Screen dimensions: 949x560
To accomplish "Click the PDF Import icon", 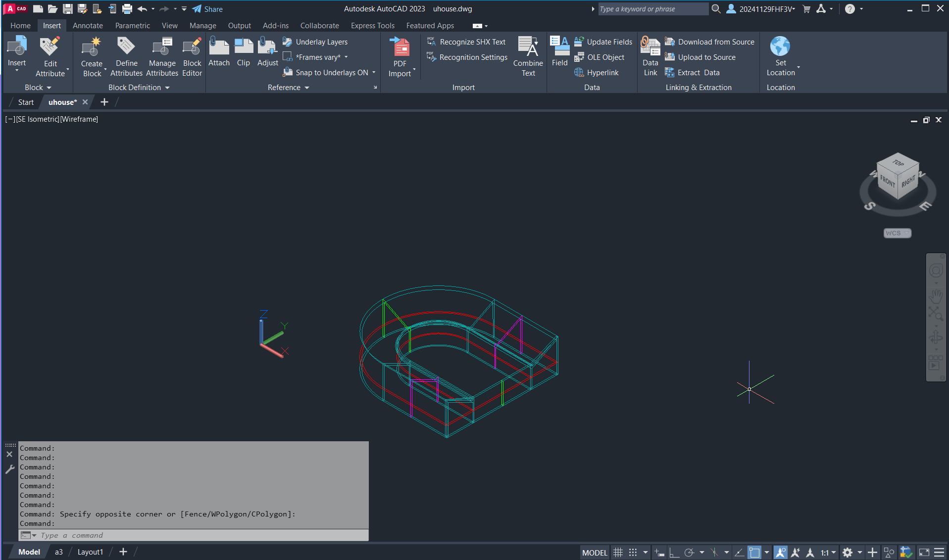I will [400, 48].
